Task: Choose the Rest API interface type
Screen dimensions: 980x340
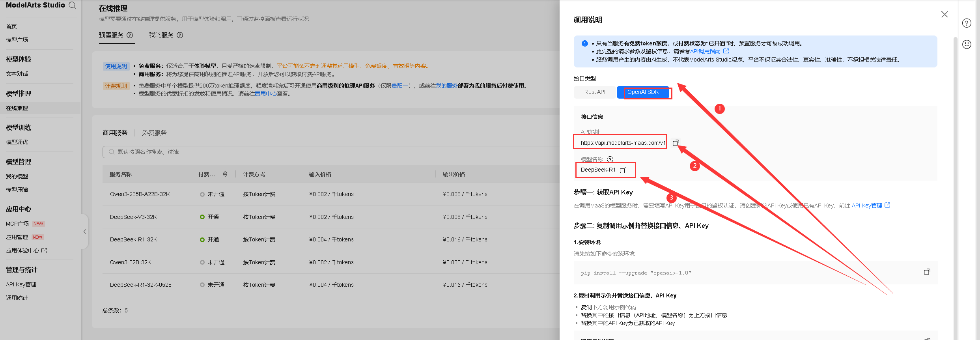Action: click(x=595, y=92)
